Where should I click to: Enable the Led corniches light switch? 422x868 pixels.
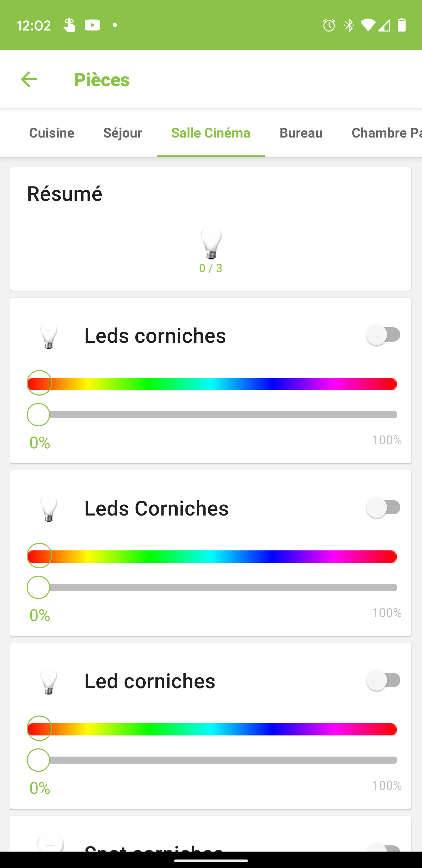click(x=384, y=680)
